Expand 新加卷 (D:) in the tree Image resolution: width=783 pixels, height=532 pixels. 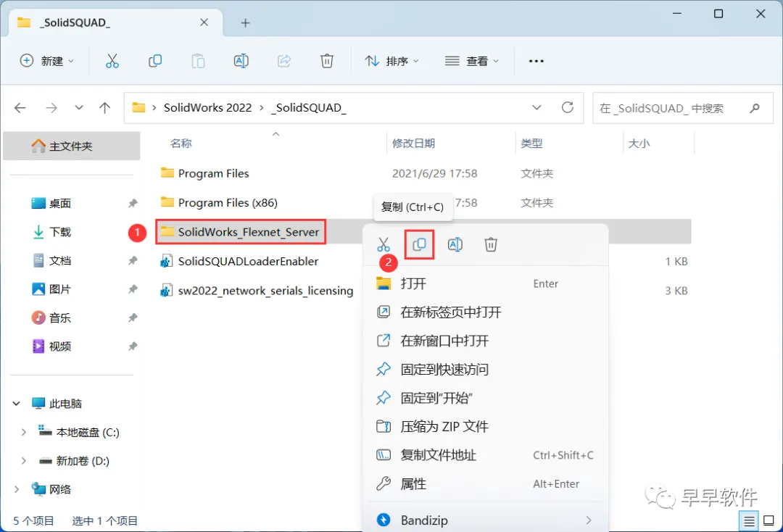click(23, 461)
